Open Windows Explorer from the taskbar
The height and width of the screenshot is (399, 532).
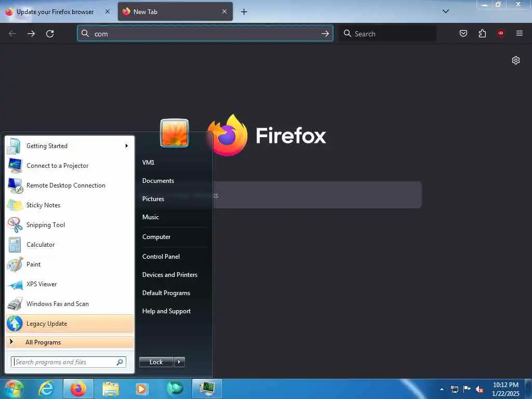111,389
